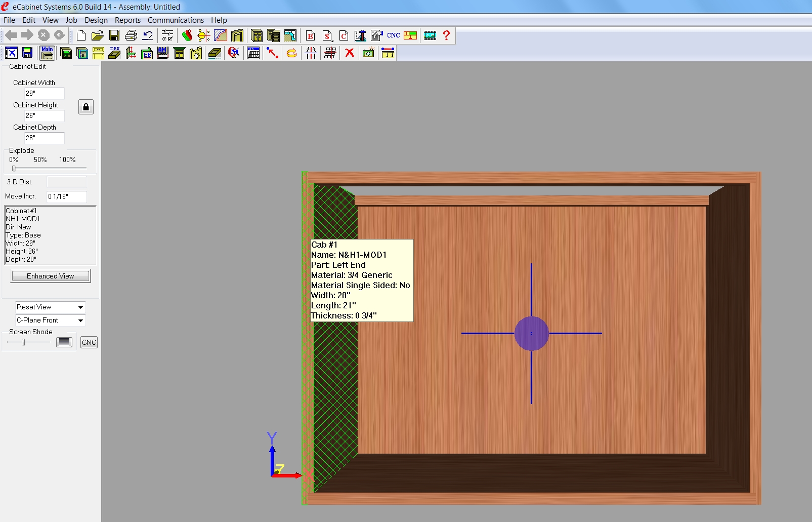Open the C-Plane Front dropdown

click(80, 320)
